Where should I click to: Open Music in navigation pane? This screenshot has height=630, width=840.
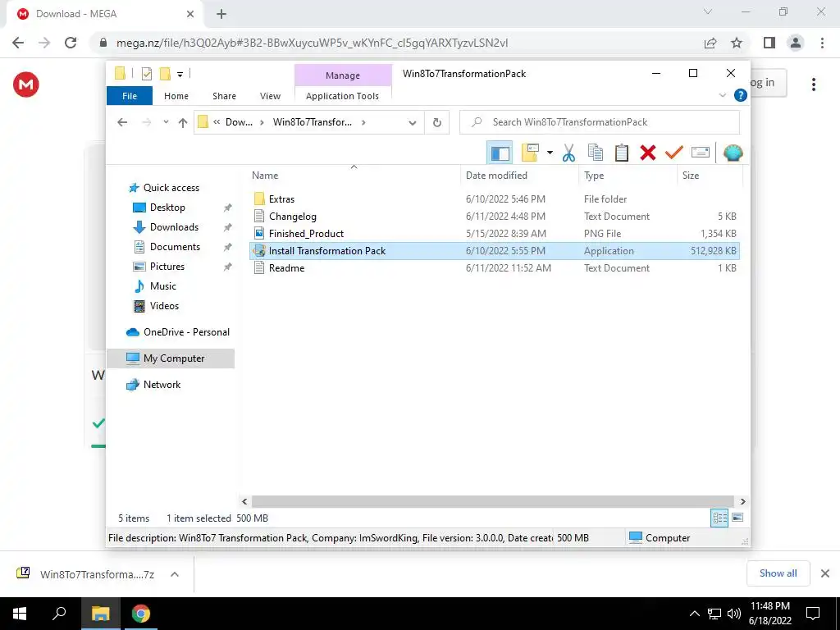pyautogui.click(x=163, y=286)
